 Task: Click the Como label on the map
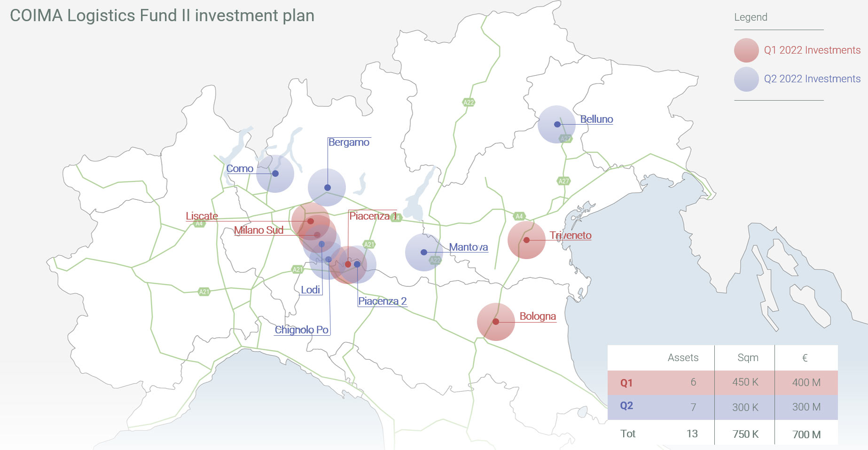coord(240,168)
